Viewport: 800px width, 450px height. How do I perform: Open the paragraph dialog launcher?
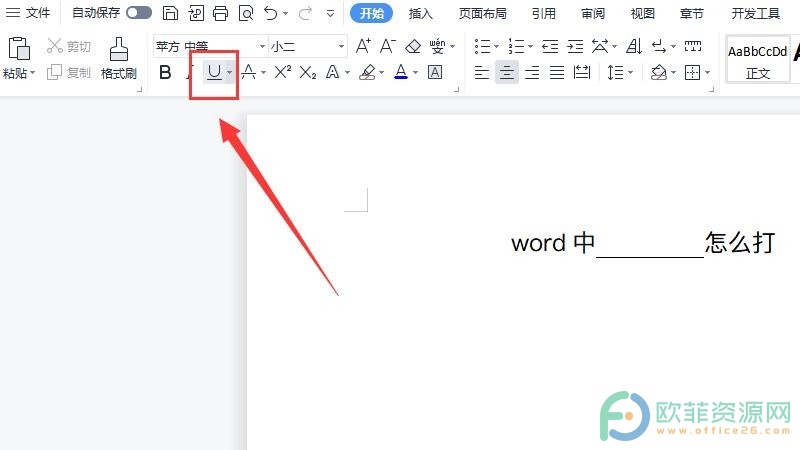pos(711,89)
